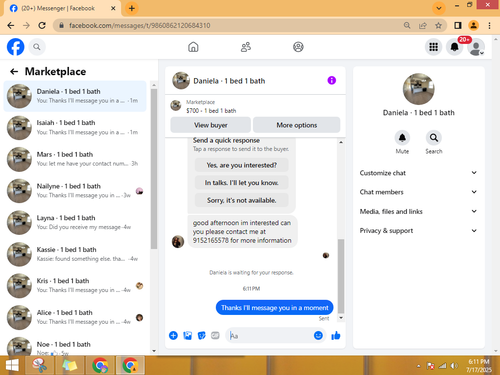Choose a GIF icon in composer

(x=215, y=335)
